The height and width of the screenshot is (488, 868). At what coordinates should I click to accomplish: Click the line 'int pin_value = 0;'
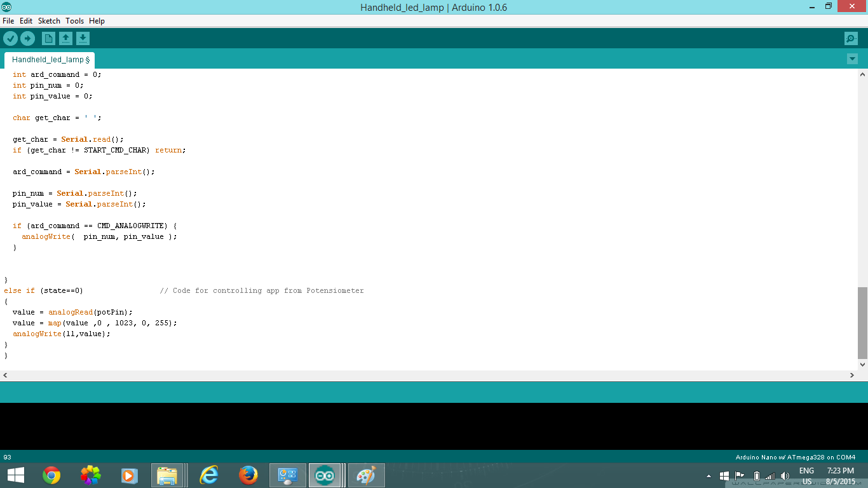tap(53, 96)
